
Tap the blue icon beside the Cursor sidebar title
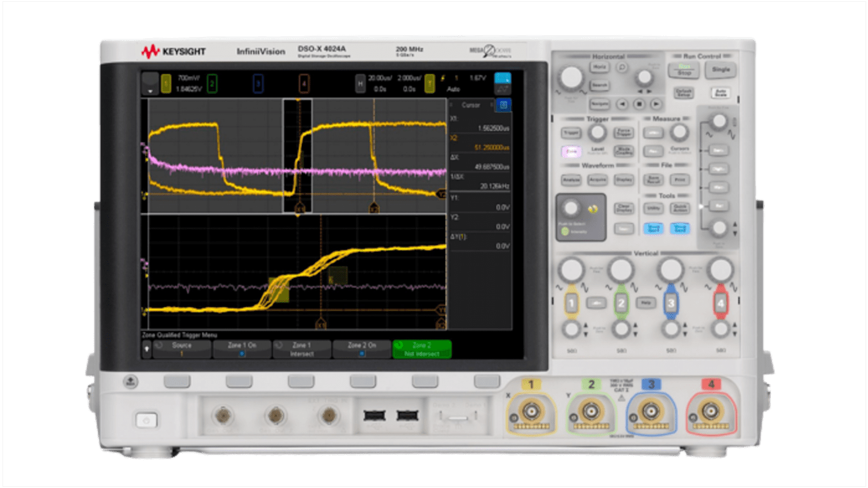503,105
